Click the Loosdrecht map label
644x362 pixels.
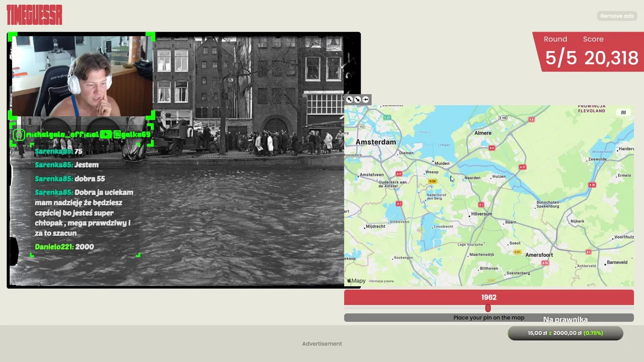tap(443, 227)
